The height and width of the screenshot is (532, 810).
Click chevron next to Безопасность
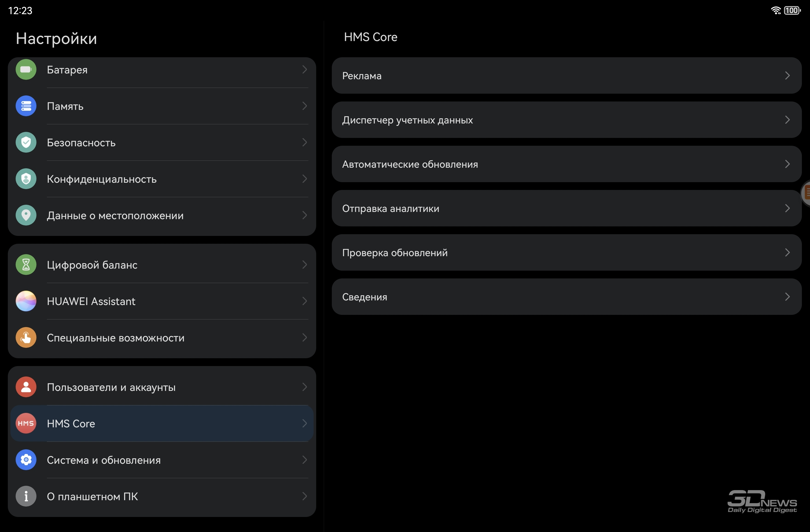click(305, 143)
